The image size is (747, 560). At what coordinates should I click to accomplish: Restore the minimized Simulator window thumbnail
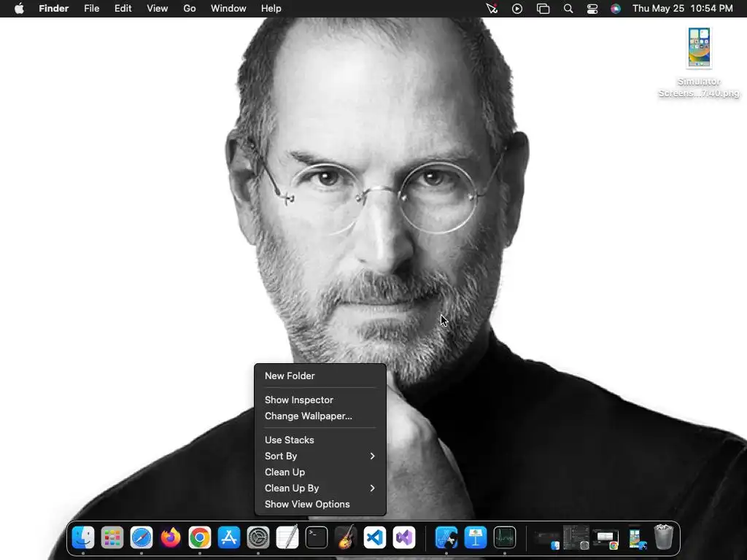coord(636,537)
